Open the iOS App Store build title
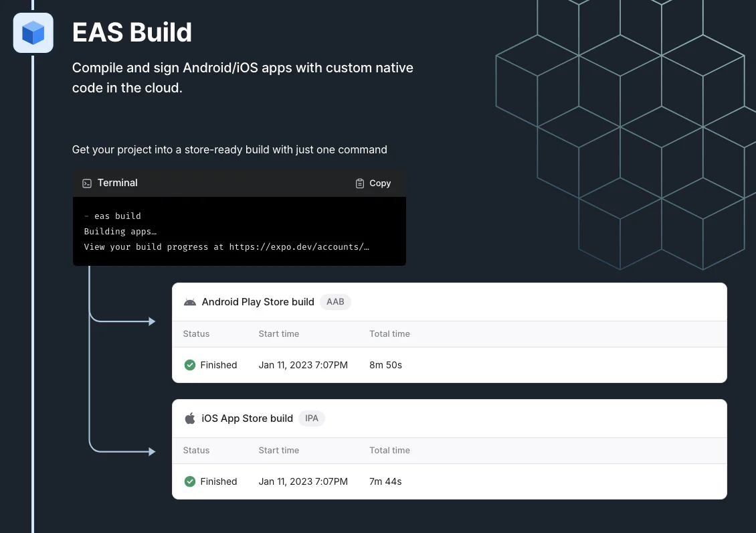 pyautogui.click(x=247, y=418)
